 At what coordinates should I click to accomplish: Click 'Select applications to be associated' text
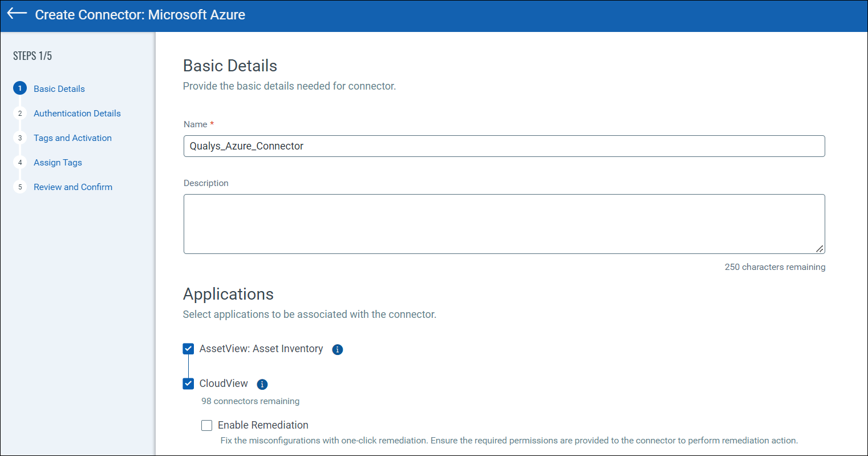coord(310,314)
